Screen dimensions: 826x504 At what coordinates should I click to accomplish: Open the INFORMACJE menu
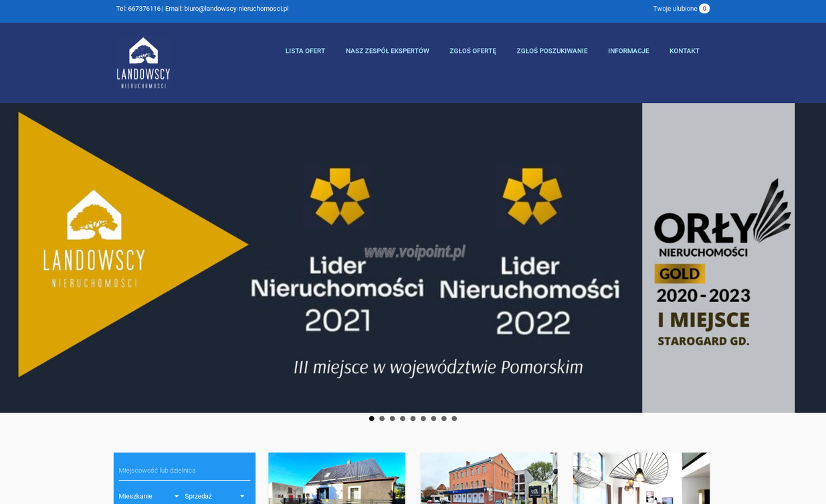tap(628, 51)
